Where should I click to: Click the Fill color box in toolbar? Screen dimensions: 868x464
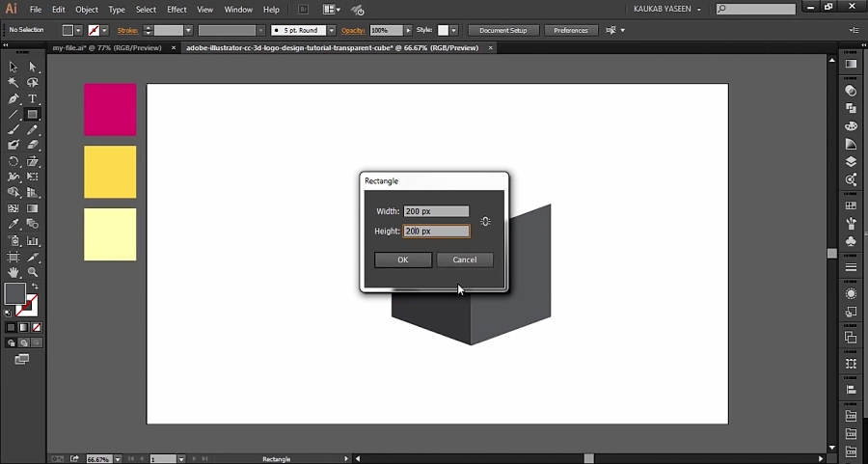(x=14, y=293)
